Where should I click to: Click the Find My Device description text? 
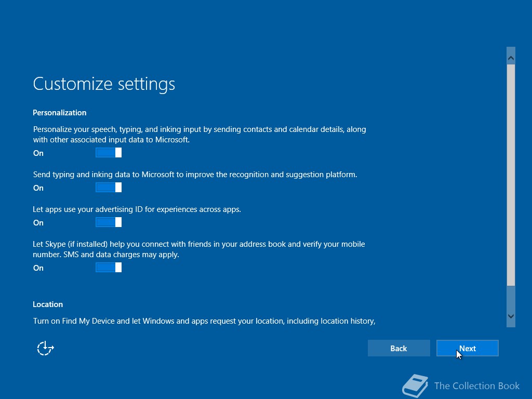tap(204, 321)
